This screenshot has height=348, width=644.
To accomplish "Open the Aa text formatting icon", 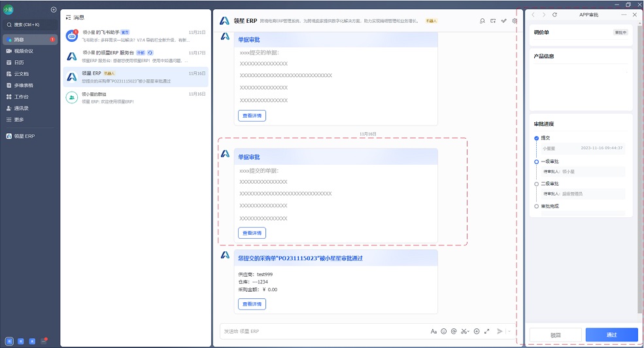I will (x=433, y=331).
